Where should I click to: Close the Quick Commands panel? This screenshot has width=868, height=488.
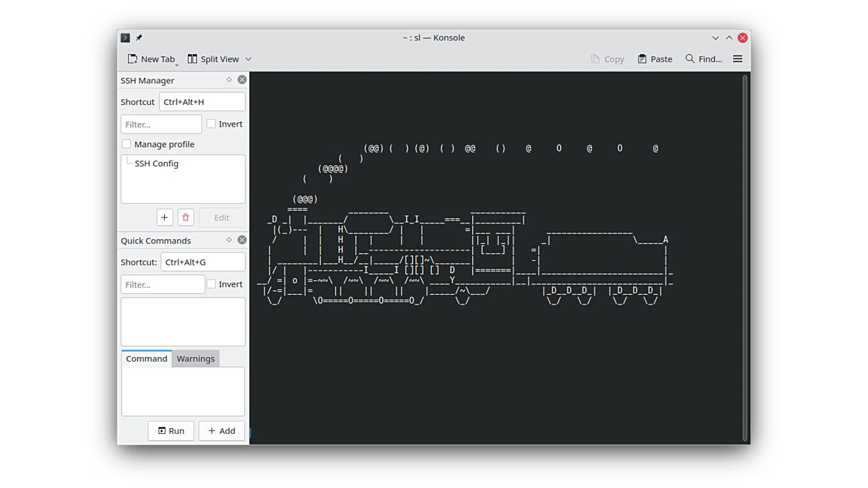click(x=242, y=240)
